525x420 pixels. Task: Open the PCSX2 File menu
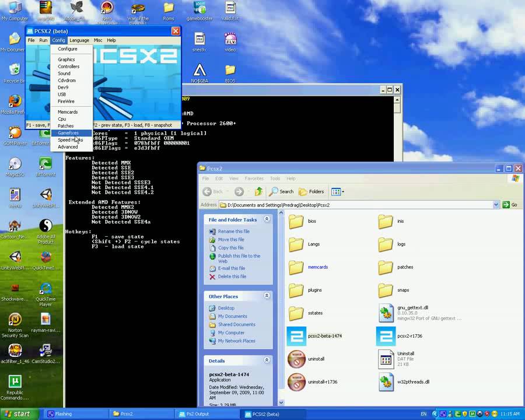click(x=31, y=40)
